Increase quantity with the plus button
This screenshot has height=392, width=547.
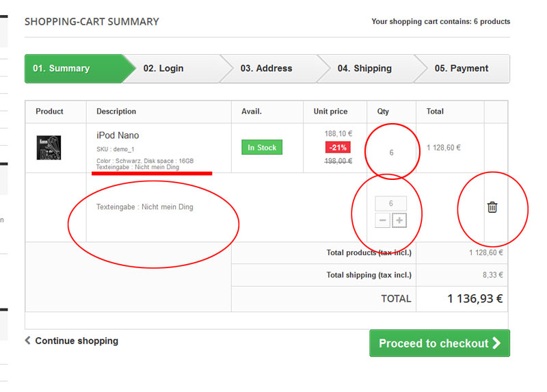point(399,220)
